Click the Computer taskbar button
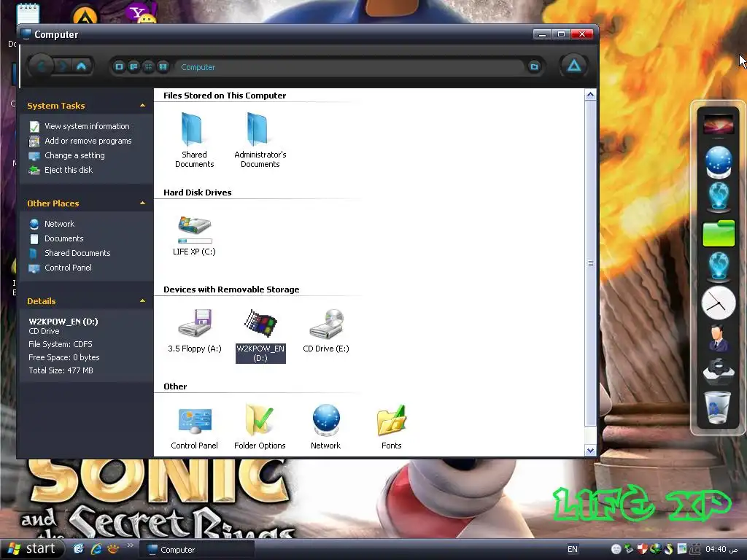 pos(196,550)
